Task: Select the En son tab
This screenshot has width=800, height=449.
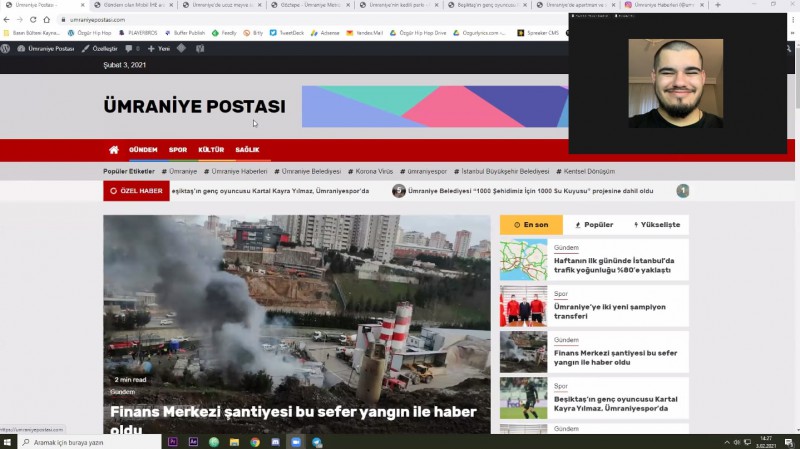Action: click(531, 225)
